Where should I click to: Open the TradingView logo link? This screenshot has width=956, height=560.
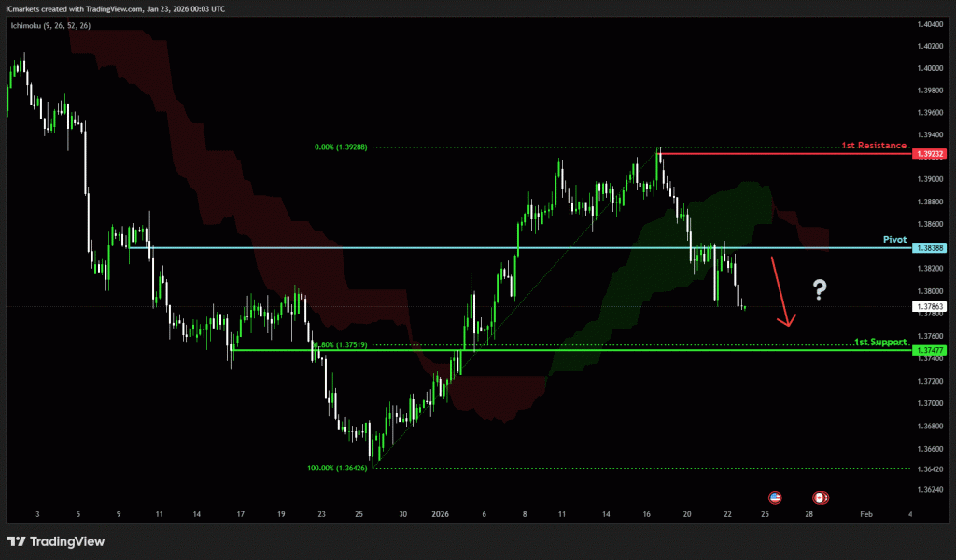point(56,541)
